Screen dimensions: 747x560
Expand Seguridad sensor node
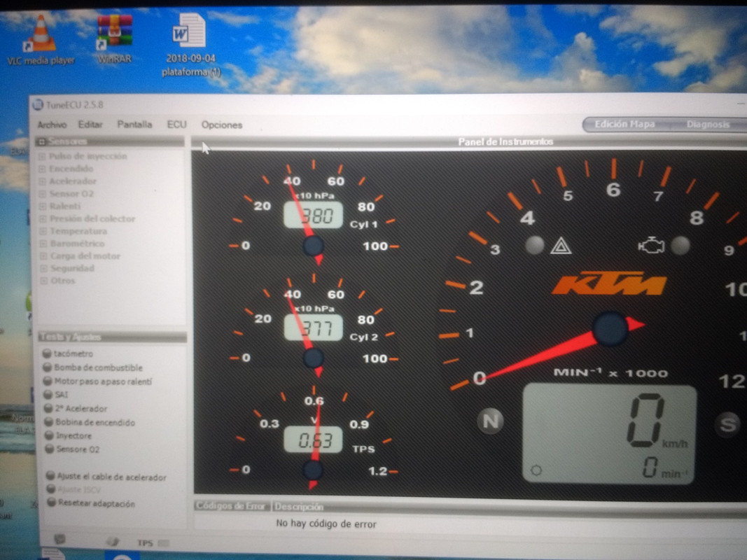(x=43, y=268)
